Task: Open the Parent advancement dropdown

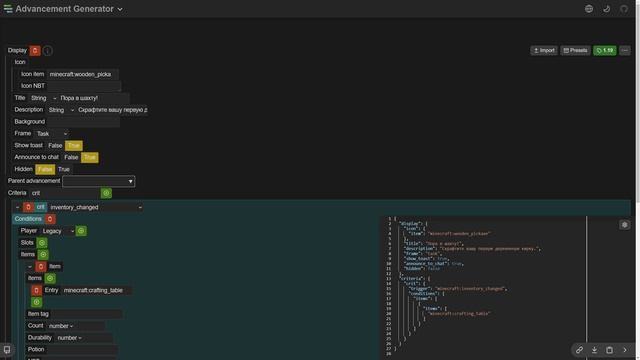Action: pyautogui.click(x=99, y=181)
